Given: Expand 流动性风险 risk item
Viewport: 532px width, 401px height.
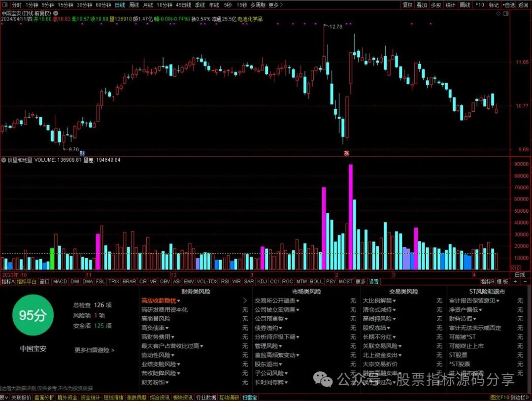Looking at the screenshot, I should (x=158, y=355).
